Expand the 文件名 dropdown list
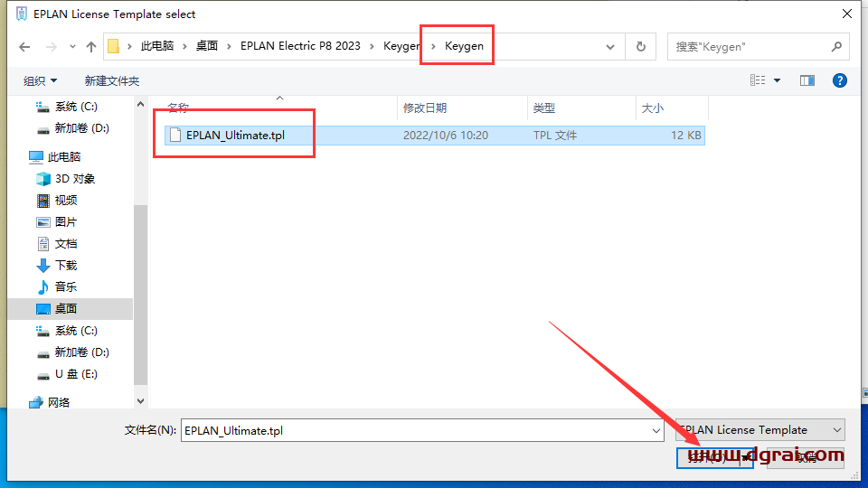The height and width of the screenshot is (488, 868). coord(656,430)
